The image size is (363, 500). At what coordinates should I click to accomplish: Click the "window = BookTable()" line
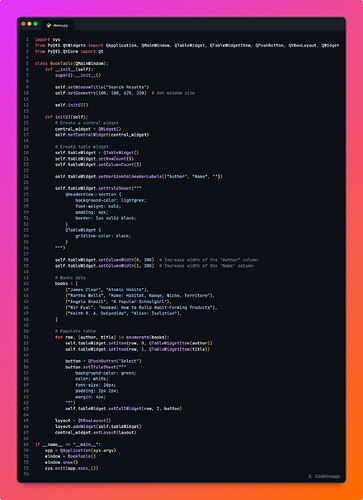point(70,456)
